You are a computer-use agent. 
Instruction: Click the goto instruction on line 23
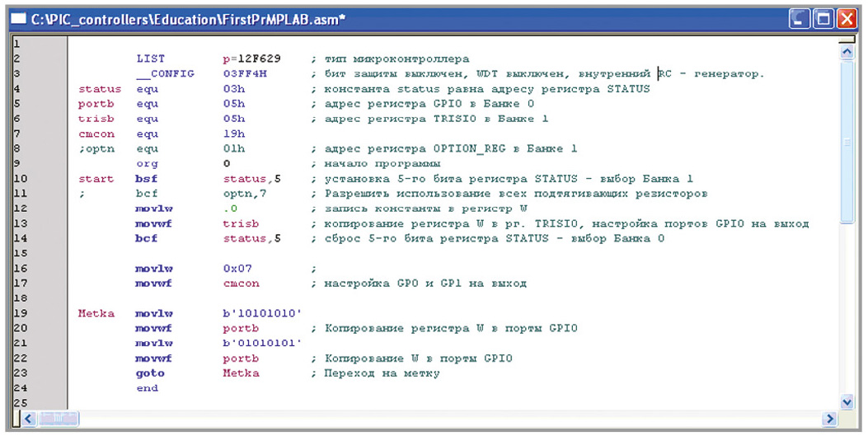tap(150, 373)
